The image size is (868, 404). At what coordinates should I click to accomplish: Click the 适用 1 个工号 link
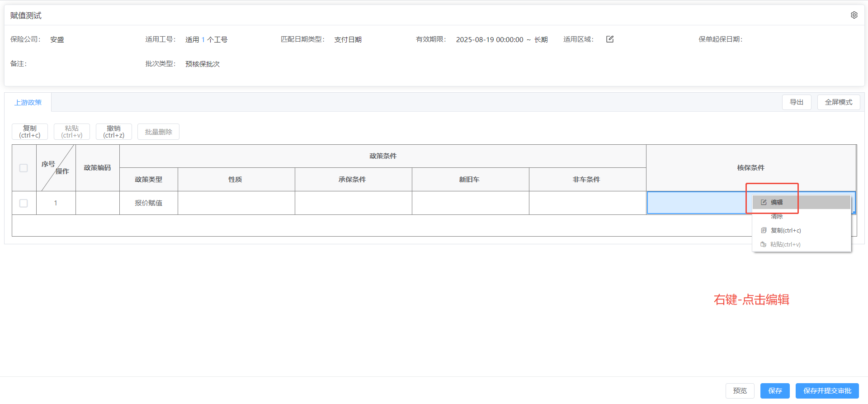pyautogui.click(x=206, y=39)
